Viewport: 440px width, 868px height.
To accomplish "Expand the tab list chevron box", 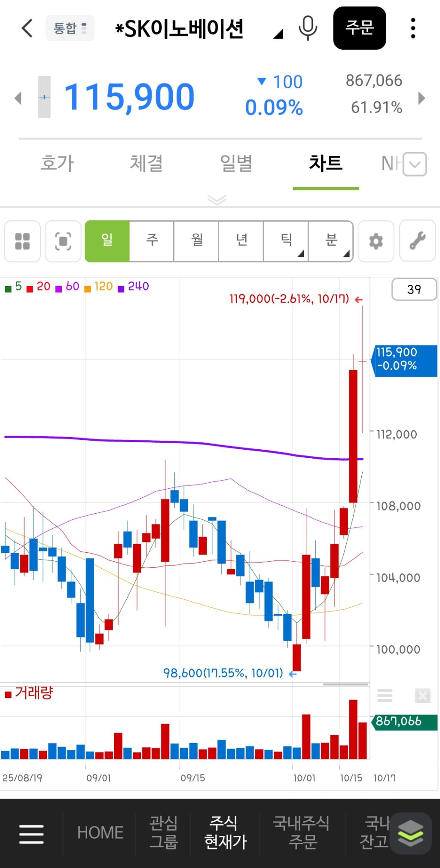I will click(415, 164).
